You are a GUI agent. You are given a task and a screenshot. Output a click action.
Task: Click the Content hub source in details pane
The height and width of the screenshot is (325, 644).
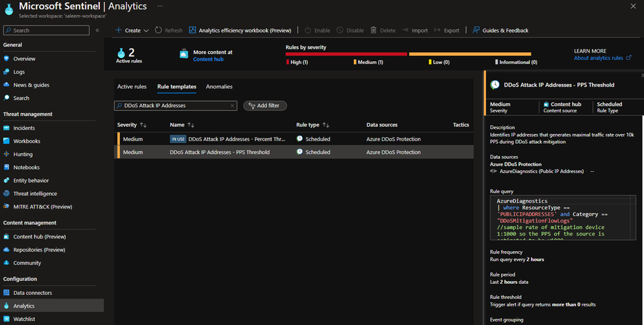(562, 105)
